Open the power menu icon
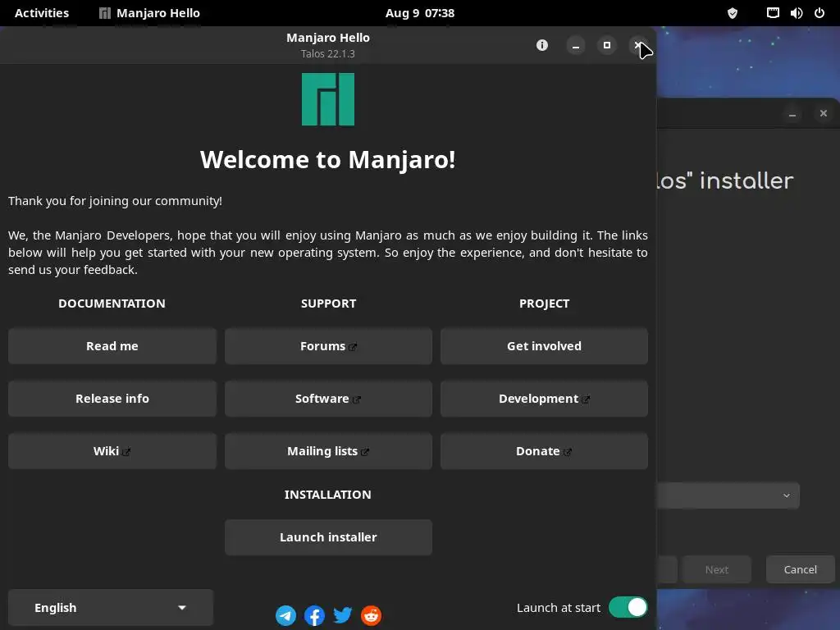The height and width of the screenshot is (630, 840). click(x=819, y=13)
